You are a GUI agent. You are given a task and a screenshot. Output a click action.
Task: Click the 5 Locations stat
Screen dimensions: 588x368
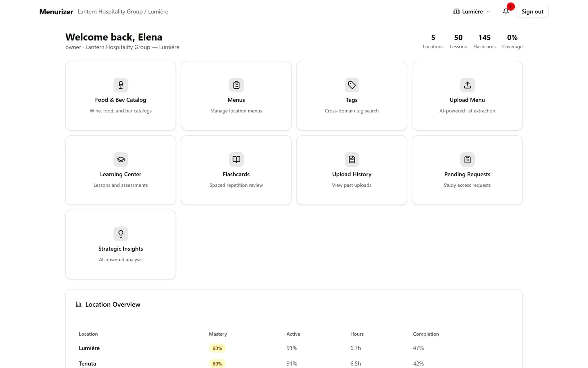[x=433, y=41]
